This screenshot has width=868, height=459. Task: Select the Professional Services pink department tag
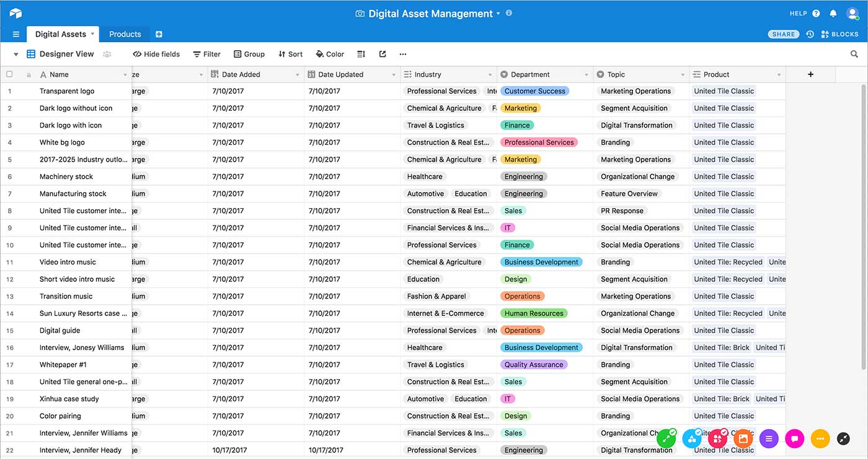539,142
